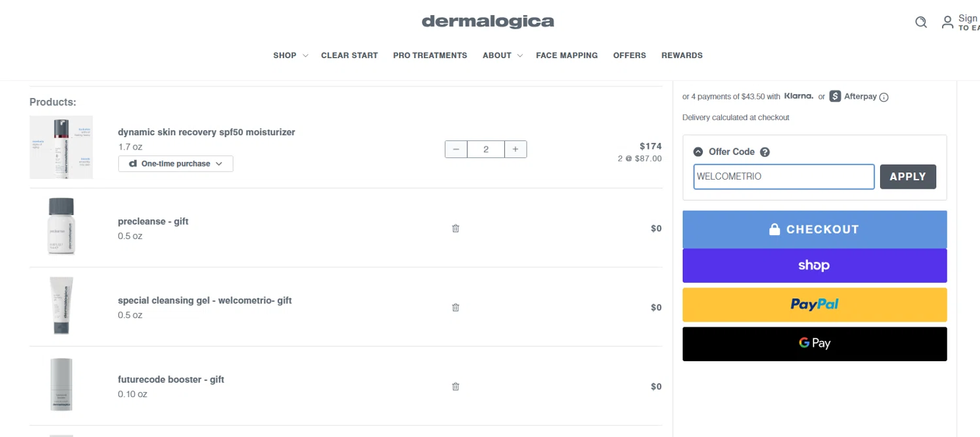Screen dimensions: 980x437
Task: Click the Afterpay logo icon
Action: coord(835,96)
